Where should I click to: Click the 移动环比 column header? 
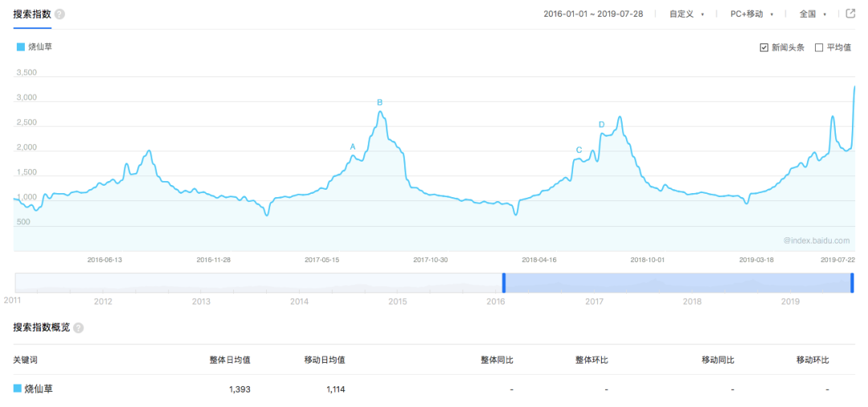pyautogui.click(x=813, y=360)
